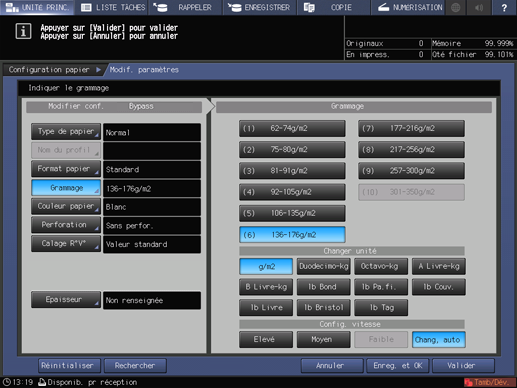Click the Blanc paper color value
Image resolution: width=517 pixels, height=388 pixels.
(x=152, y=207)
